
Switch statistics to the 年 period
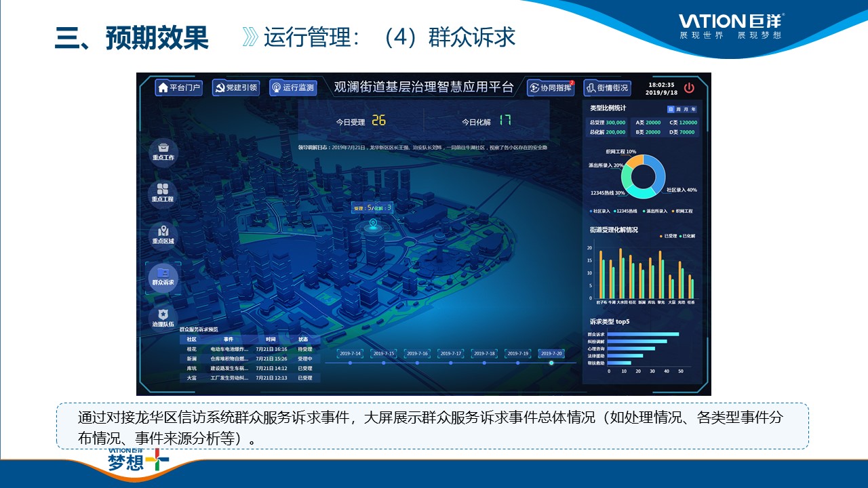(693, 108)
